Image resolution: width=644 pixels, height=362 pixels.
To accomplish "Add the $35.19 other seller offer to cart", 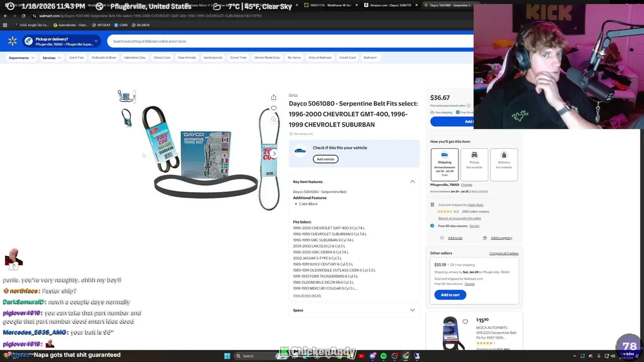I will (x=450, y=295).
